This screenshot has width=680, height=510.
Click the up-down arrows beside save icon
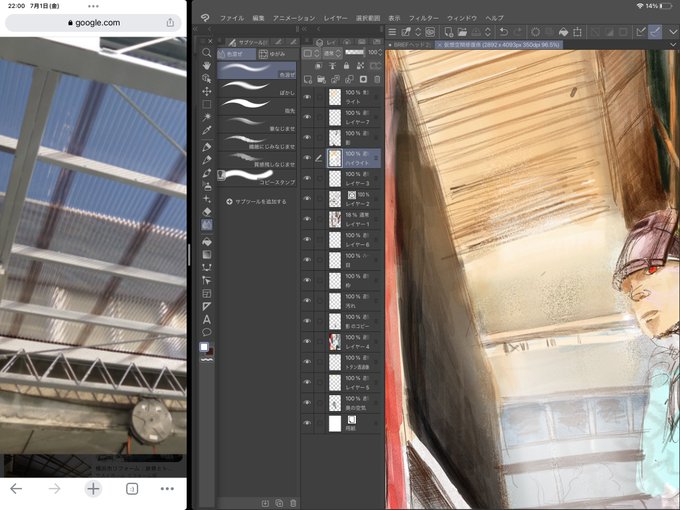[488, 32]
